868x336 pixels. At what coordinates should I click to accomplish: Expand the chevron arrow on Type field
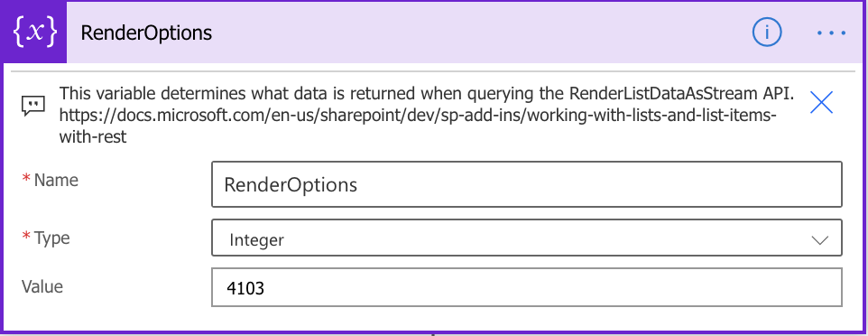pyautogui.click(x=818, y=240)
